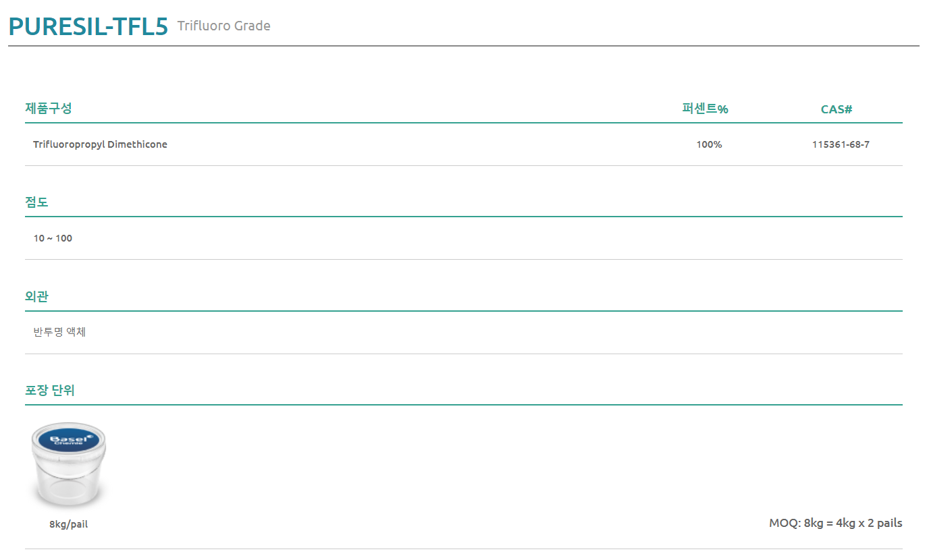The height and width of the screenshot is (560, 927).
Task: Select Trifluoropropyl Dimethicone ingredient text
Action: 100,144
